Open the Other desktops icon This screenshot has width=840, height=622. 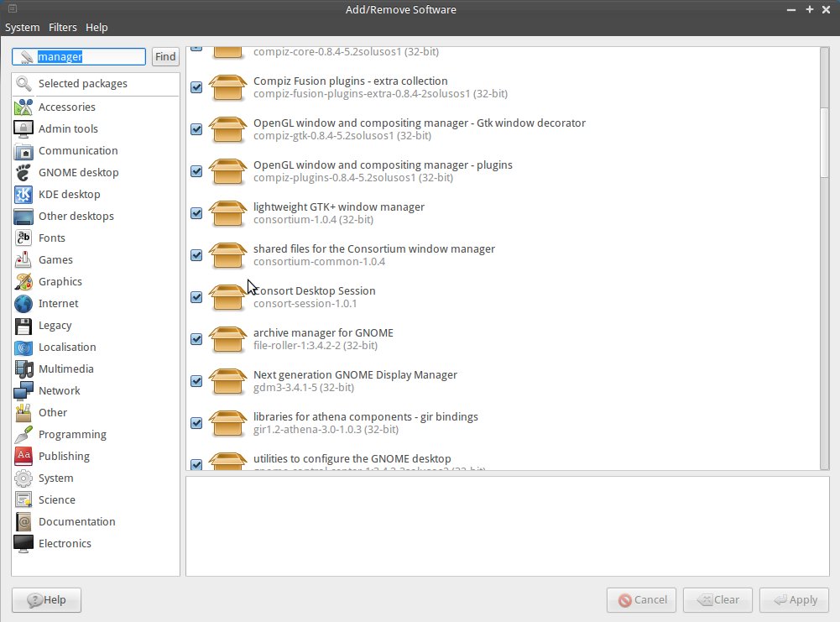pyautogui.click(x=23, y=217)
